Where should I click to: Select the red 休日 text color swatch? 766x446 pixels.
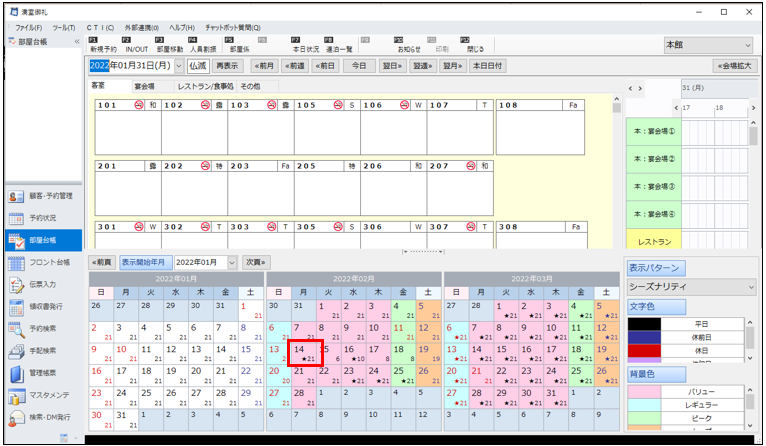tap(644, 351)
